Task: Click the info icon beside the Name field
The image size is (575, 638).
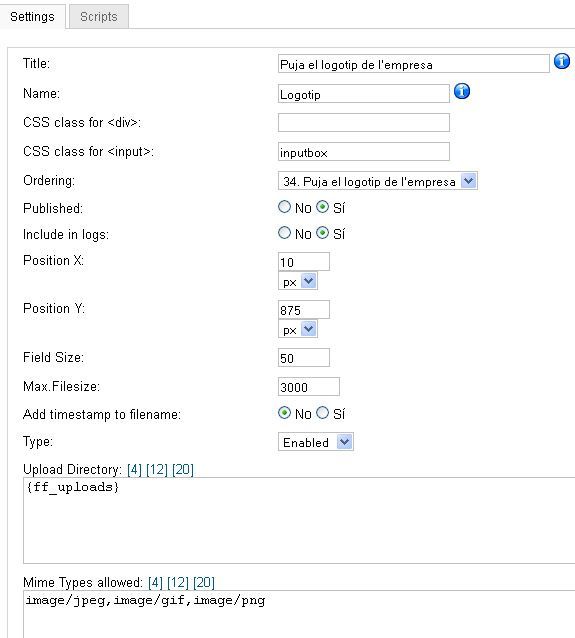Action: pyautogui.click(x=461, y=91)
